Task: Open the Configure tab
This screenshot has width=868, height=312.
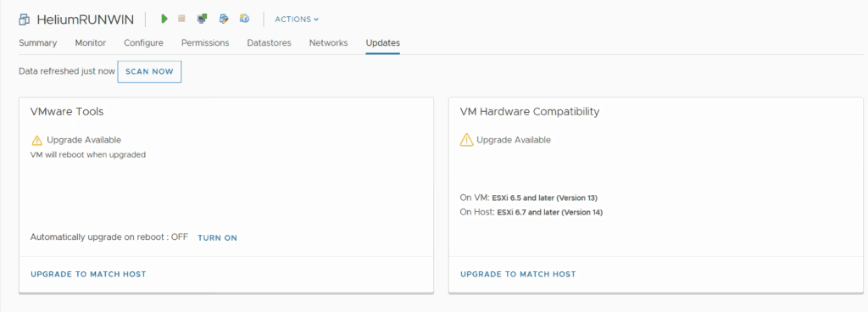Action: tap(143, 42)
